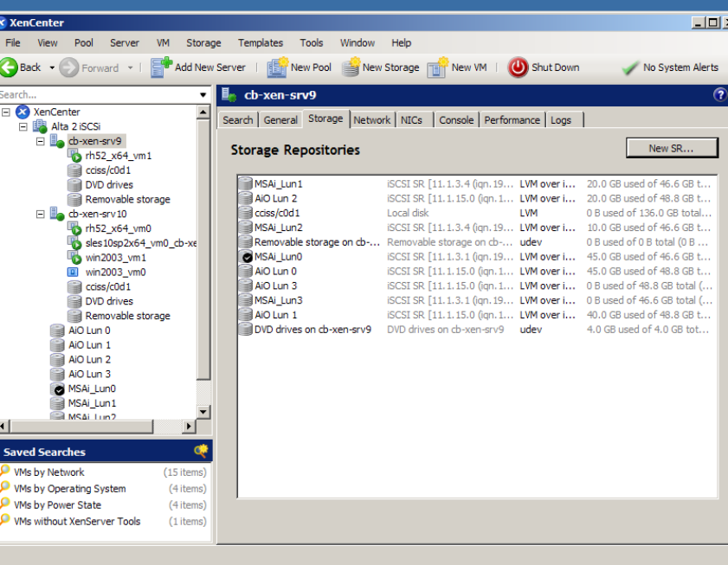Click the New VM icon
The image size is (728, 565).
437,67
